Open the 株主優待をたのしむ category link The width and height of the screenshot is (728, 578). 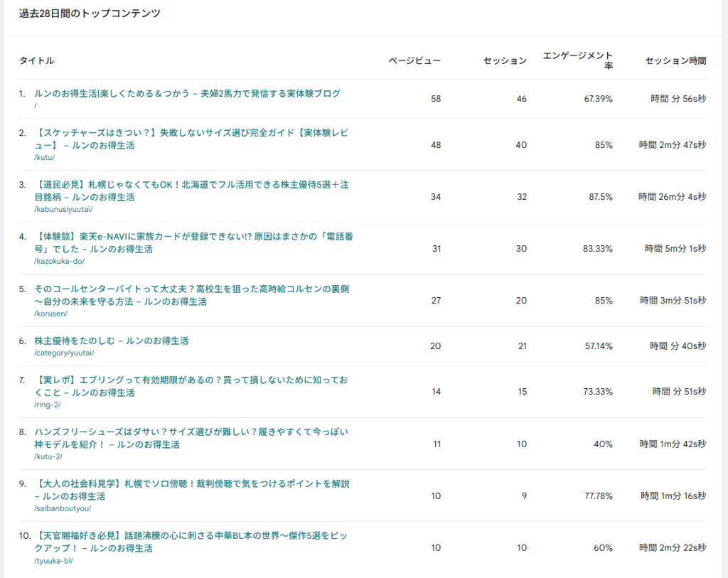111,341
